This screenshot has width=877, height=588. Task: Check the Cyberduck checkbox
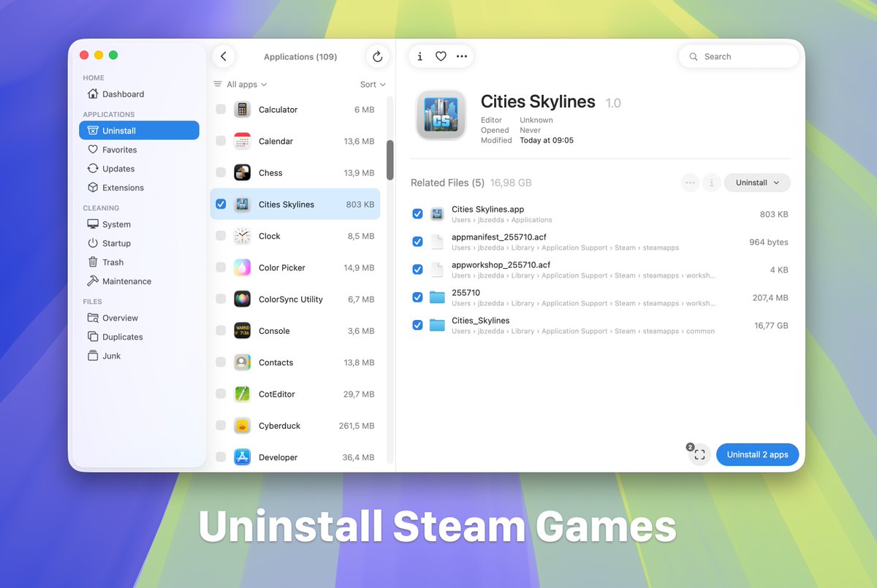(x=221, y=425)
